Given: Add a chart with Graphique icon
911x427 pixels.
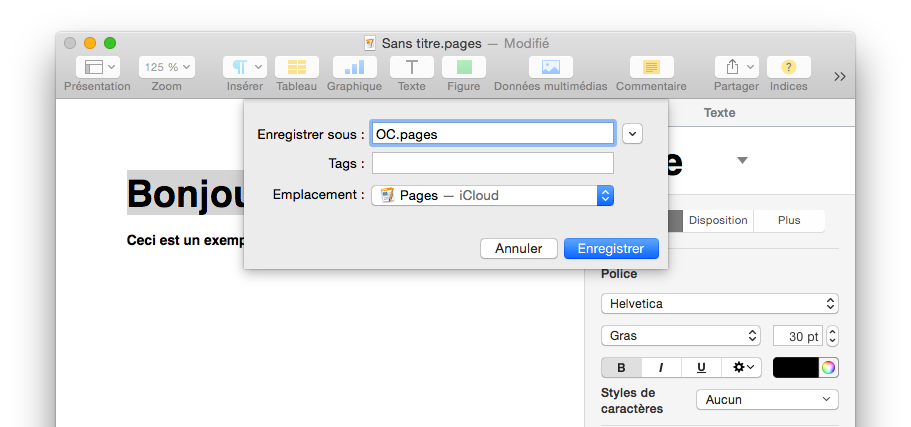Looking at the screenshot, I should tap(354, 67).
